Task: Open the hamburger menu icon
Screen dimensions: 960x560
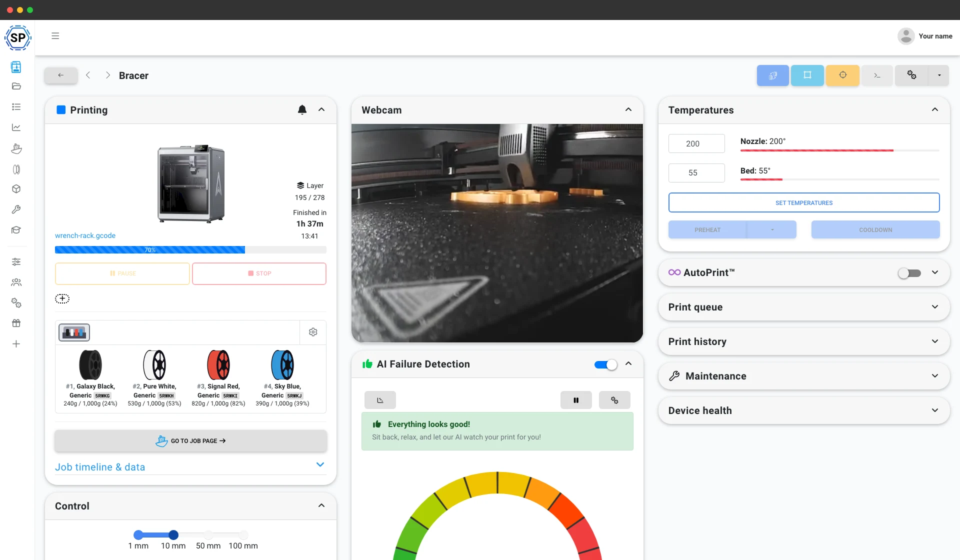Action: 55,36
